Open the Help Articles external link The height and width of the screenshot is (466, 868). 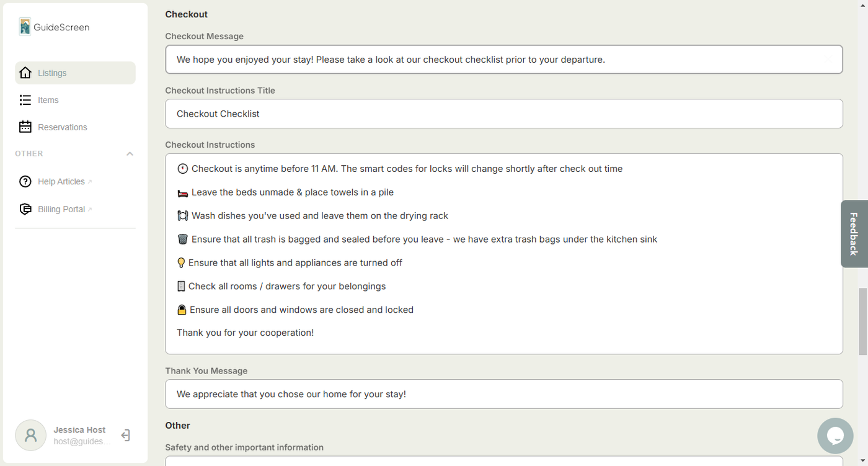click(61, 182)
